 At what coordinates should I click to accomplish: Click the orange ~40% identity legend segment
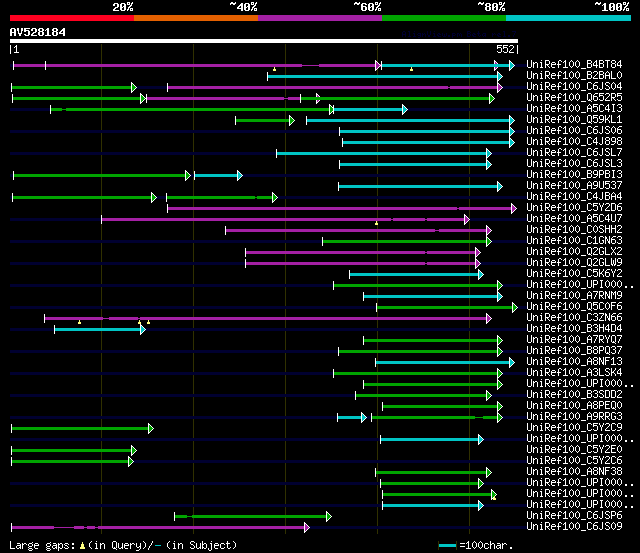pos(196,18)
